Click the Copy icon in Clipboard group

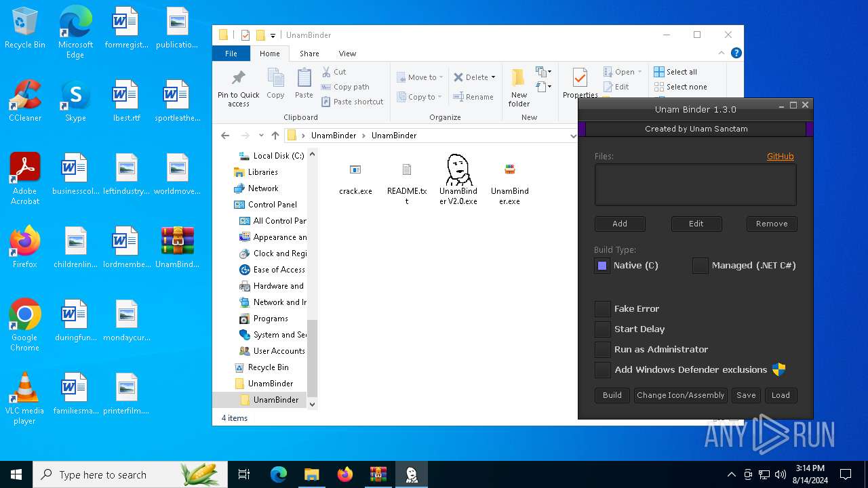pos(275,77)
